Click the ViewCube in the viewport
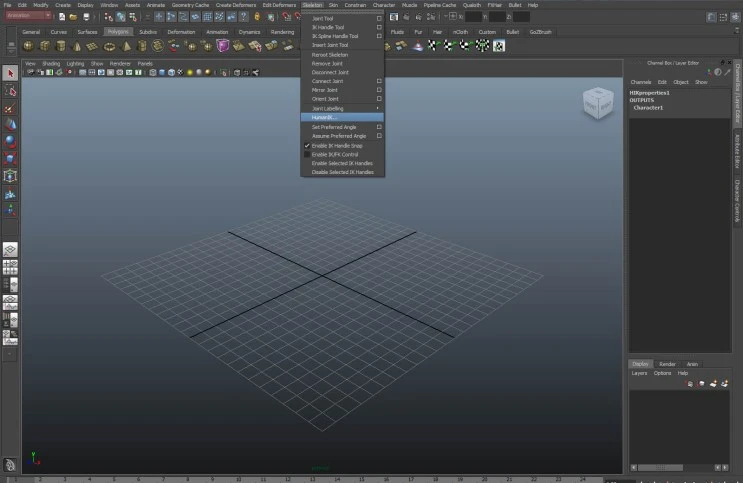The image size is (743, 483). (x=596, y=102)
